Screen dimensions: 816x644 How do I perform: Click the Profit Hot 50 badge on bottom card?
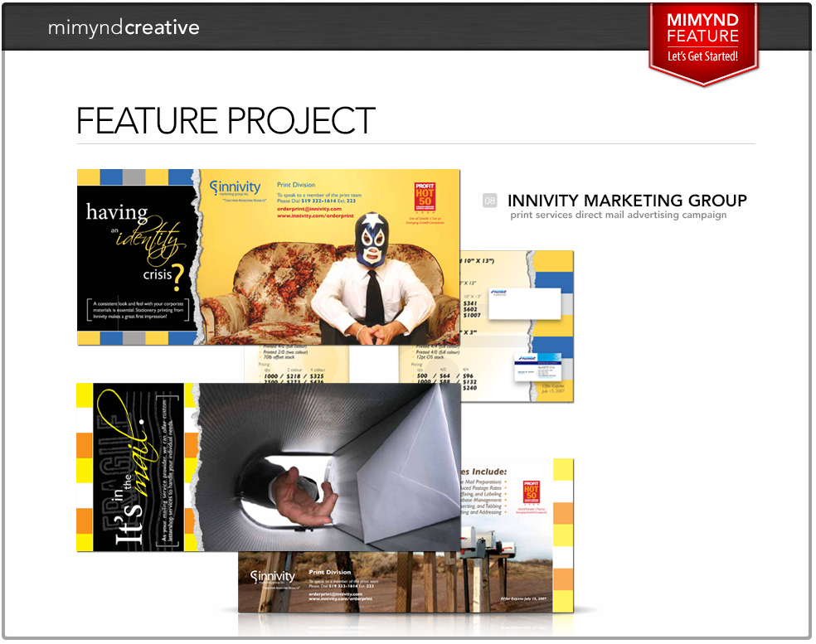pos(532,496)
